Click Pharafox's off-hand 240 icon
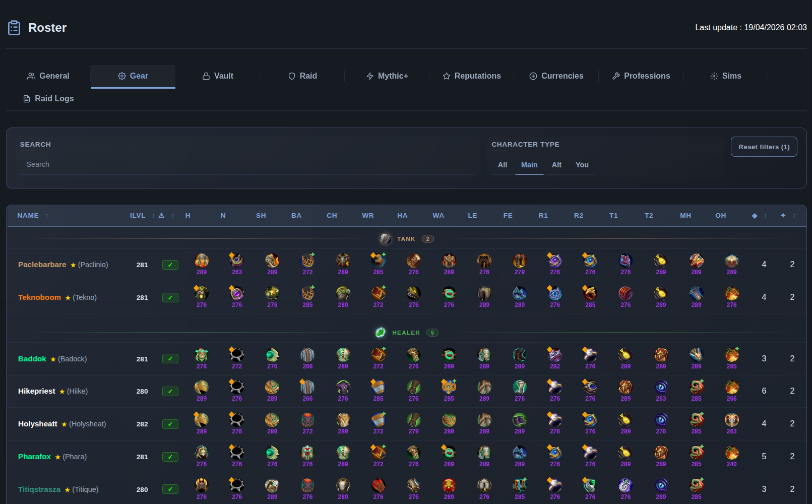This screenshot has width=812, height=504. [732, 453]
